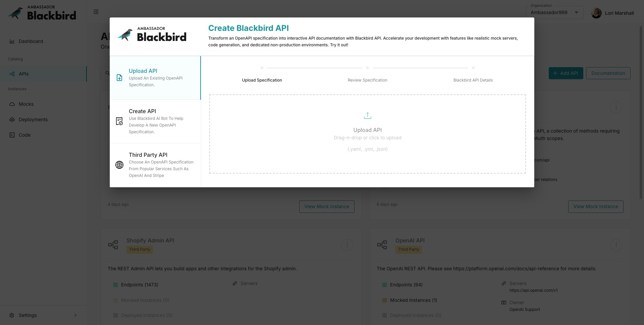Click the Review Specification step dot
This screenshot has width=644, height=325.
pos(368,68)
